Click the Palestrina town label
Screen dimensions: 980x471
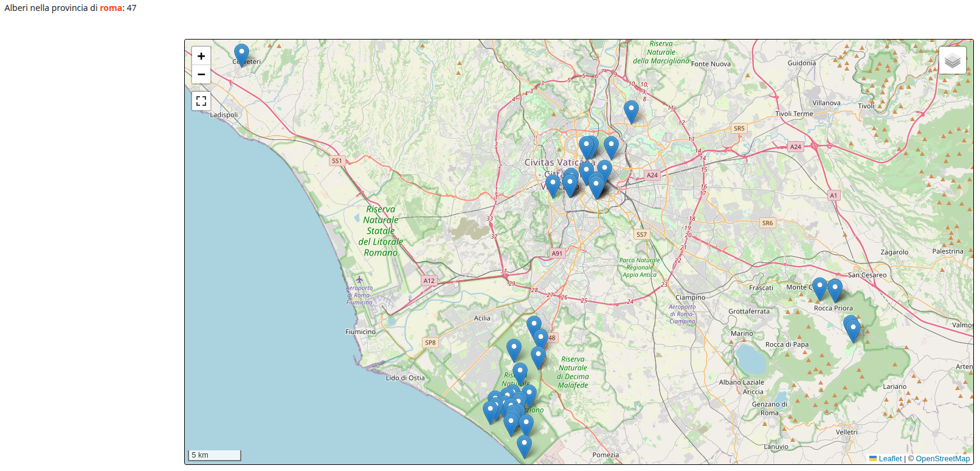coord(948,251)
